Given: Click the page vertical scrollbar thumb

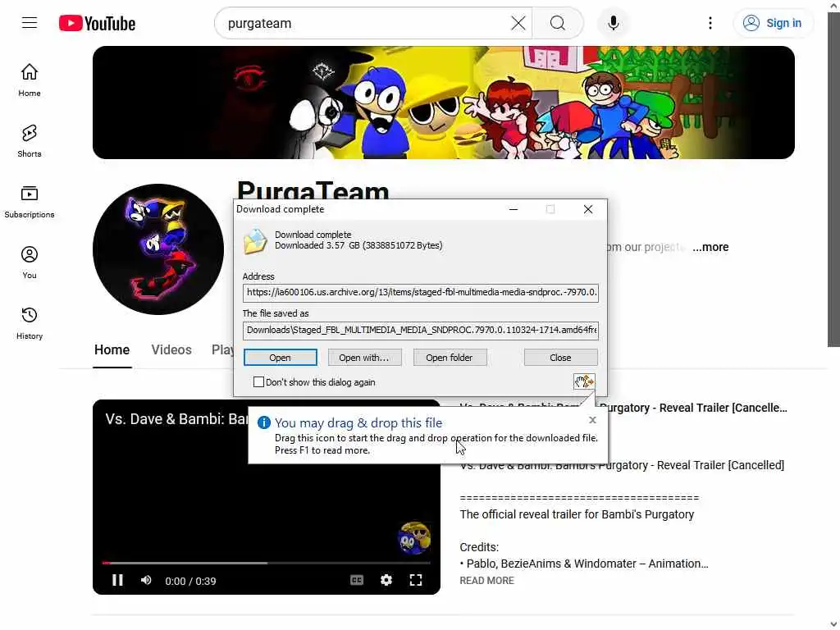Looking at the screenshot, I should (833, 180).
